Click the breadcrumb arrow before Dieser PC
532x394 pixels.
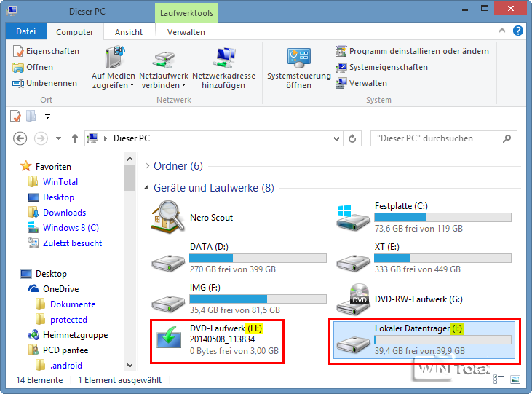(x=106, y=138)
